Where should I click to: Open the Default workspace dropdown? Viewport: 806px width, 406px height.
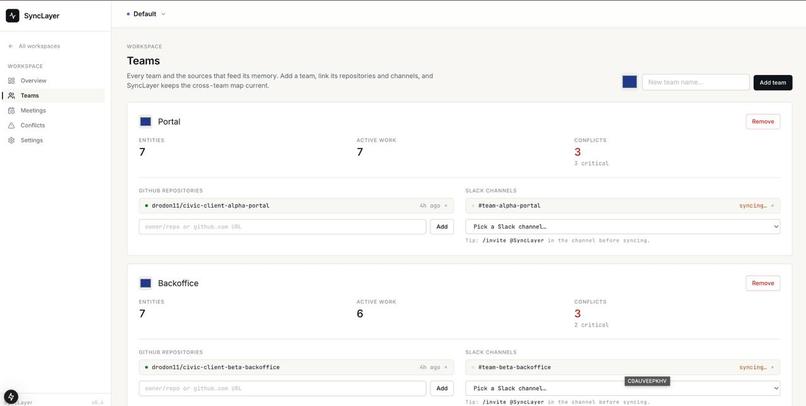coord(146,14)
